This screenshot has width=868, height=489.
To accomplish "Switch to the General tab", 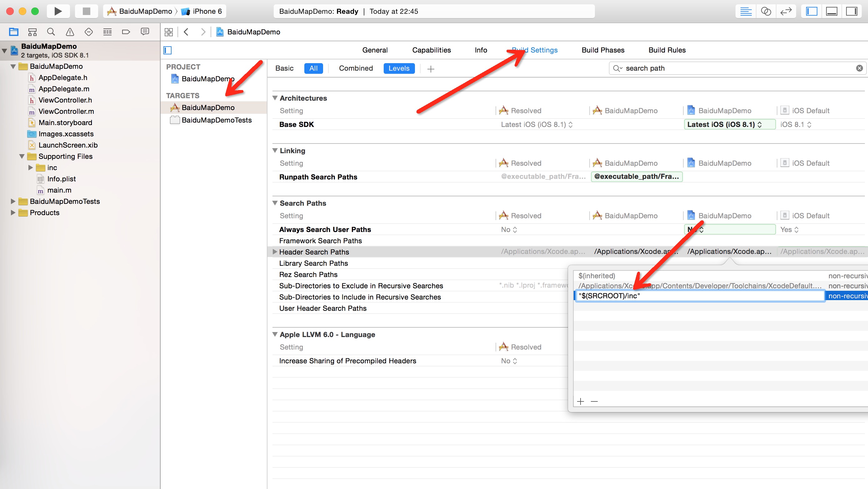I will 375,50.
